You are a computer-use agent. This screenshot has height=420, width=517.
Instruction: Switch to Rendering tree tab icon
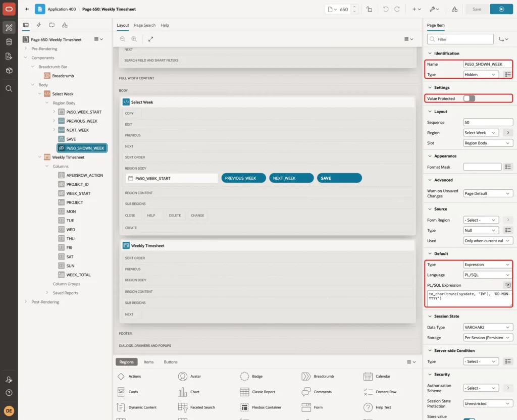tap(26, 25)
